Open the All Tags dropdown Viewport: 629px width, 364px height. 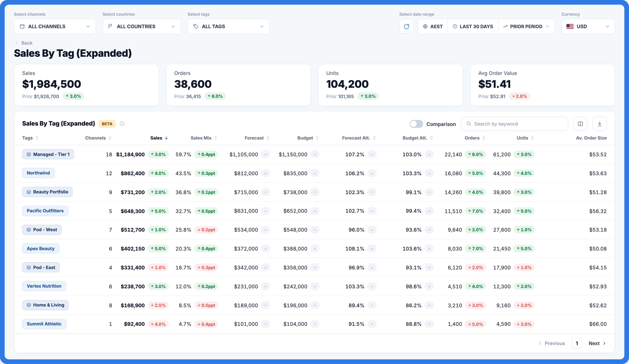(x=228, y=26)
